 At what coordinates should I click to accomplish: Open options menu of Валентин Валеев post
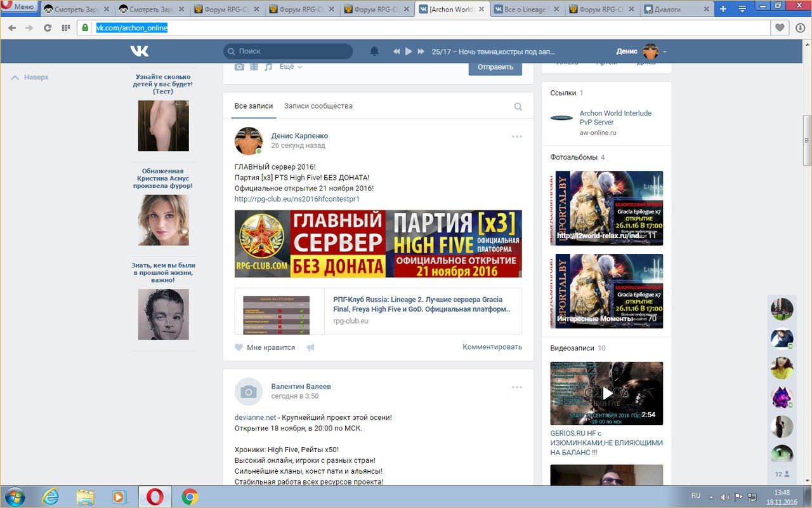pos(517,387)
